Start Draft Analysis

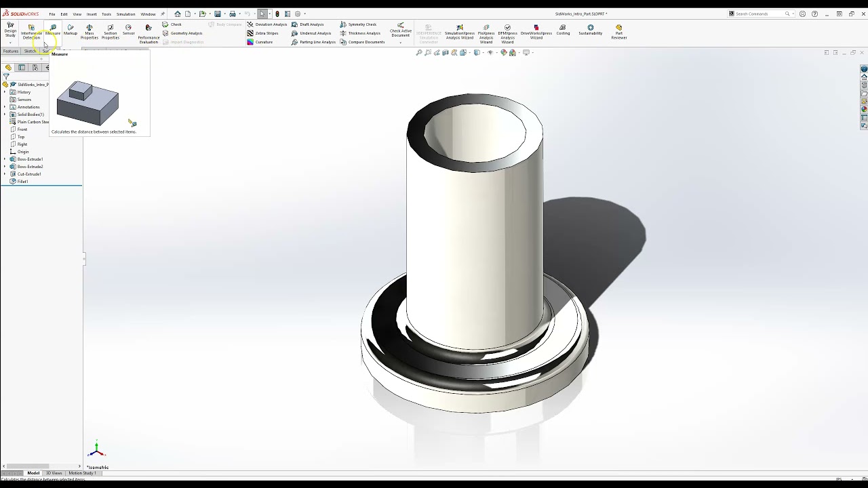[x=308, y=24]
